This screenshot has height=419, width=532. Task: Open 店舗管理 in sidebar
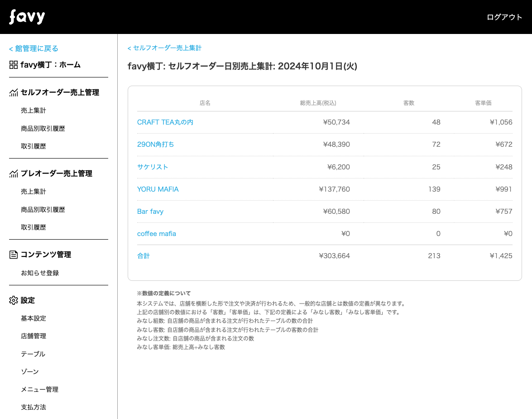(33, 336)
